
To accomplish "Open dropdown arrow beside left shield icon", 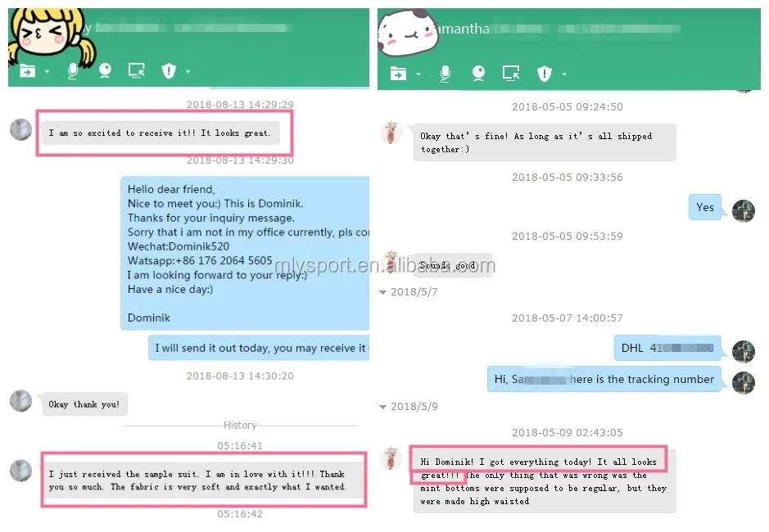I will 188,71.
